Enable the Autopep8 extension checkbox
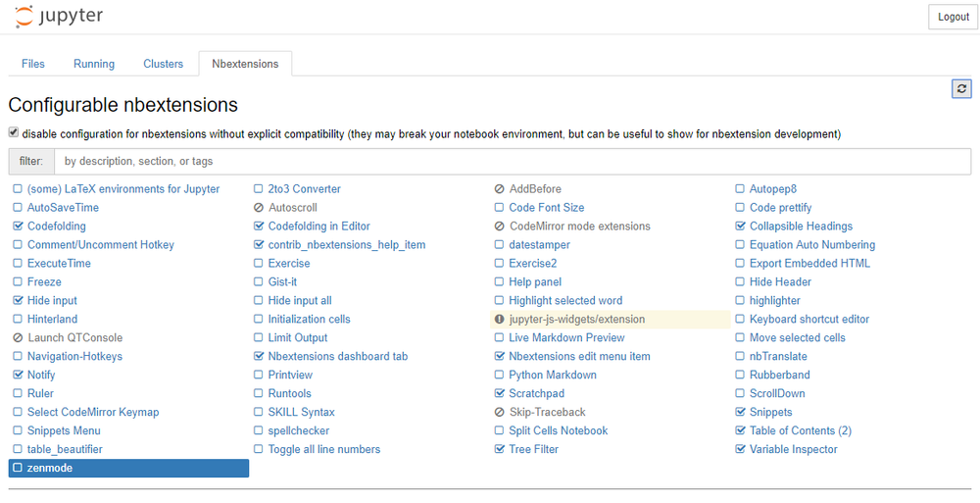Viewport: 980px width, 503px height. click(741, 189)
